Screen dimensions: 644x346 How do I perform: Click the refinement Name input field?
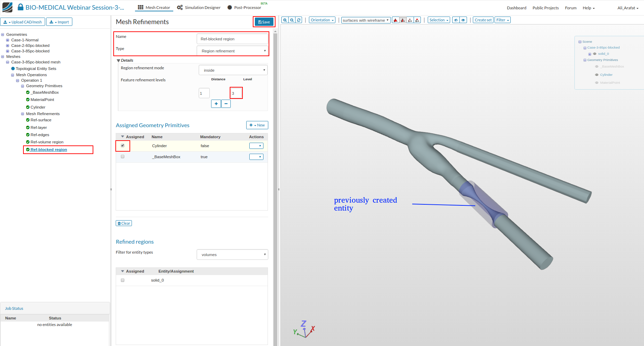pos(232,39)
